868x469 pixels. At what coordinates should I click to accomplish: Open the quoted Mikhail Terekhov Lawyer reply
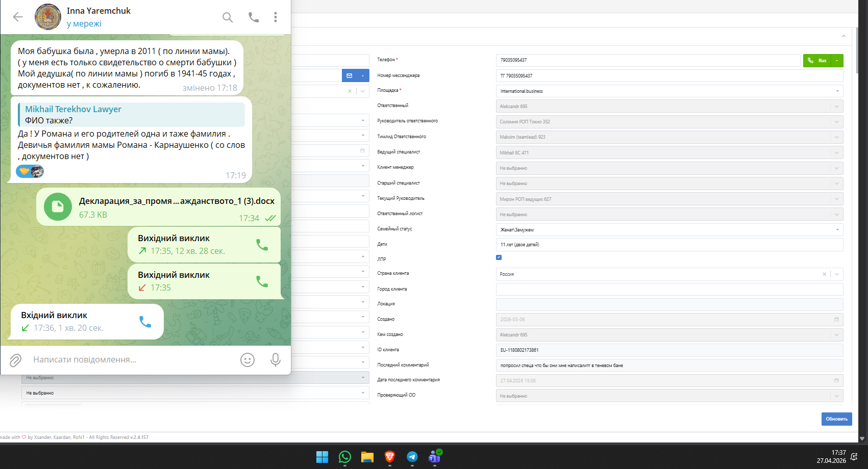(132, 115)
